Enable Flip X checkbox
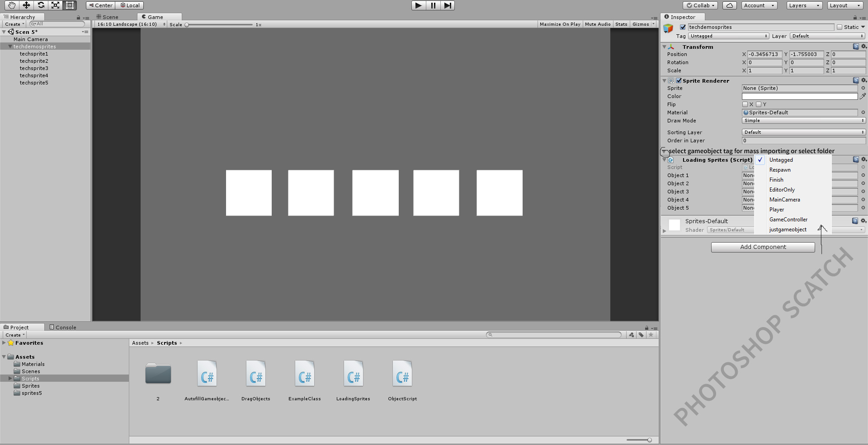The height and width of the screenshot is (445, 868). [745, 104]
